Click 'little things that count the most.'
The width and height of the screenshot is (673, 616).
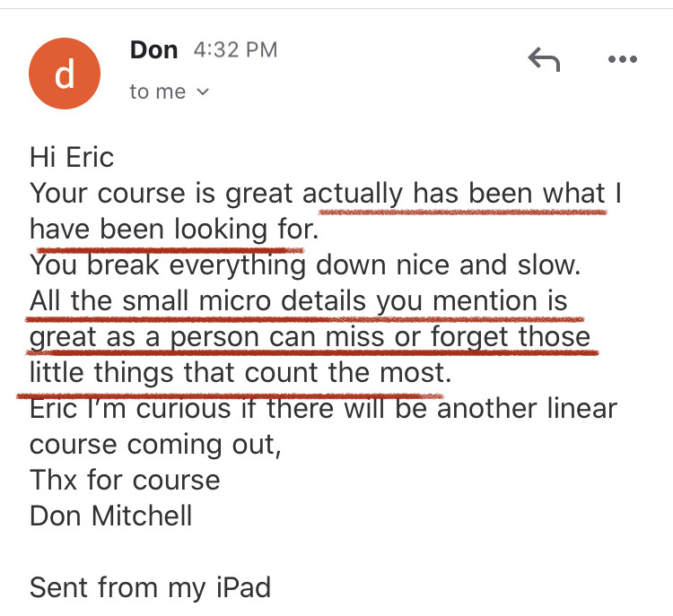tap(240, 372)
